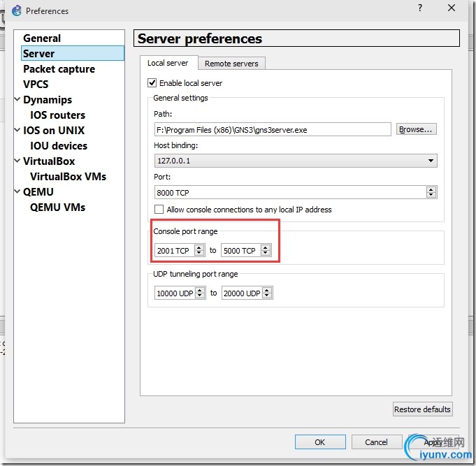Select IOS on UNIX in the tree
This screenshot has width=476, height=466.
pyautogui.click(x=54, y=131)
